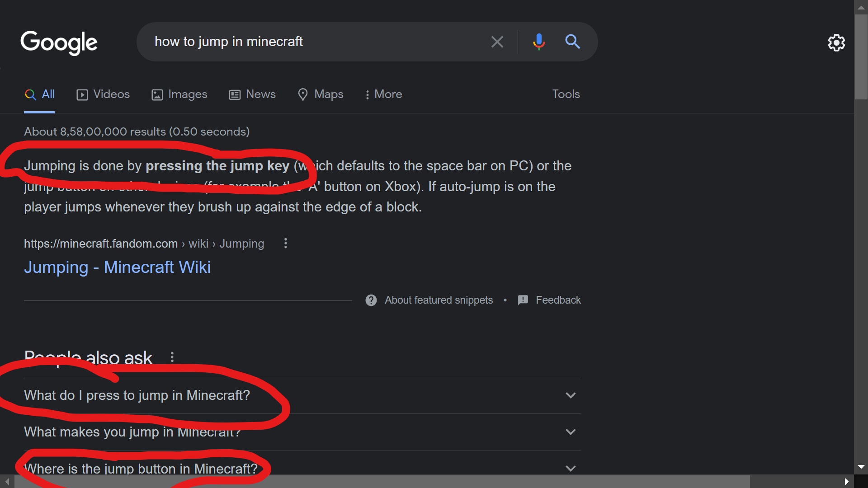Expand the 'What makes you jump' question
The width and height of the screenshot is (868, 488).
click(x=570, y=432)
